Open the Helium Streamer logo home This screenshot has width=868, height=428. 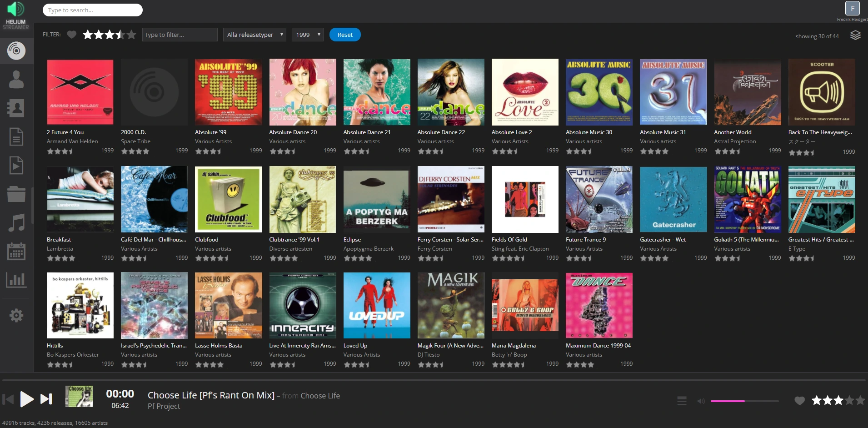point(16,15)
